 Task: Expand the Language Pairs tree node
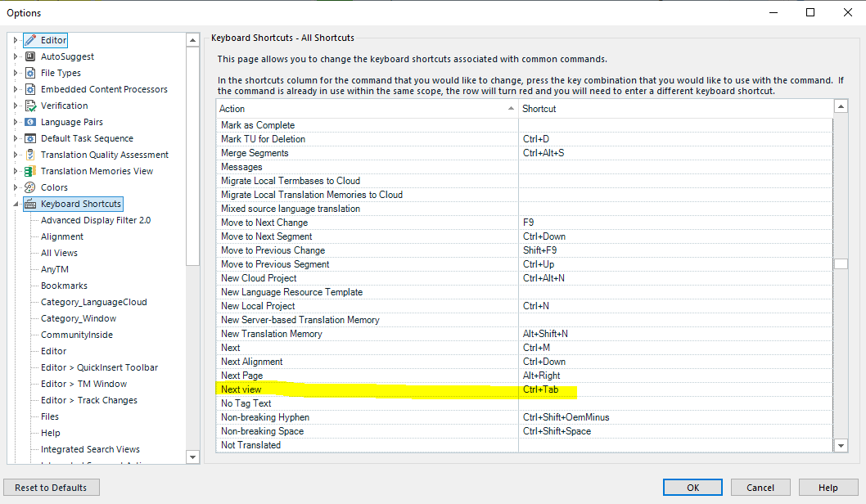tap(16, 122)
